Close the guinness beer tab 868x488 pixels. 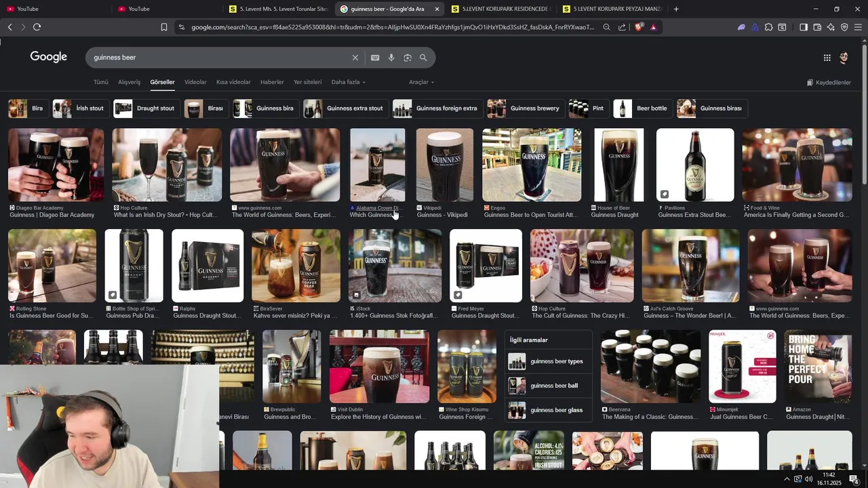(x=437, y=9)
